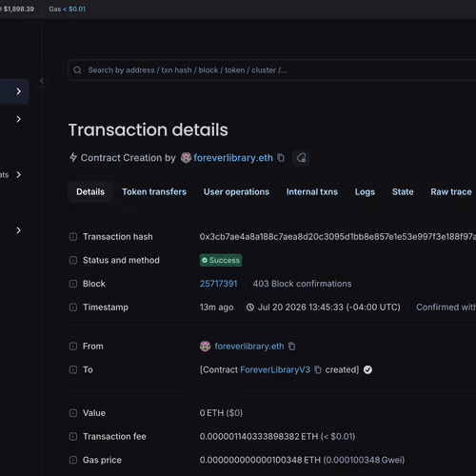
Task: Expand the sidebar section ending in 'ats'
Action: tap(19, 175)
